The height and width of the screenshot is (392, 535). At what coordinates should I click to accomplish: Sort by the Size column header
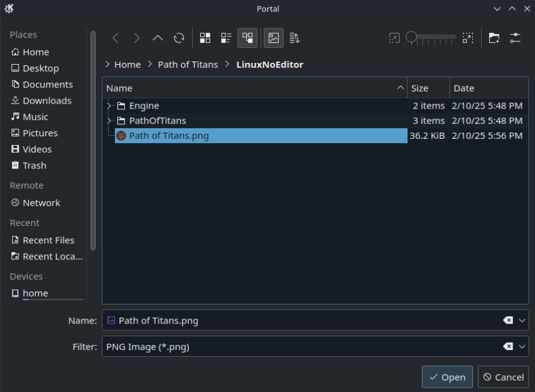pos(428,88)
